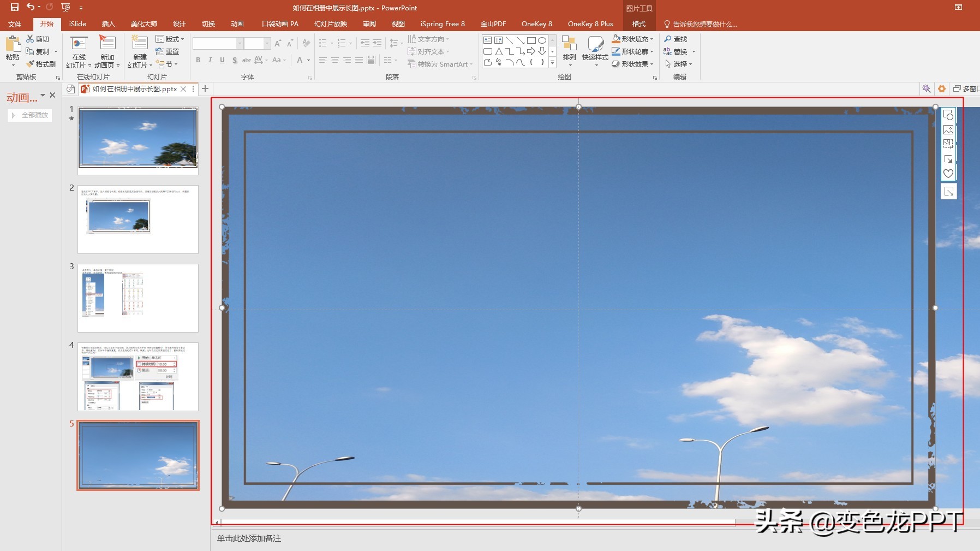Screen dimensions: 980x551
Task: Click the orange gear icon on the tab bar
Action: coord(941,88)
